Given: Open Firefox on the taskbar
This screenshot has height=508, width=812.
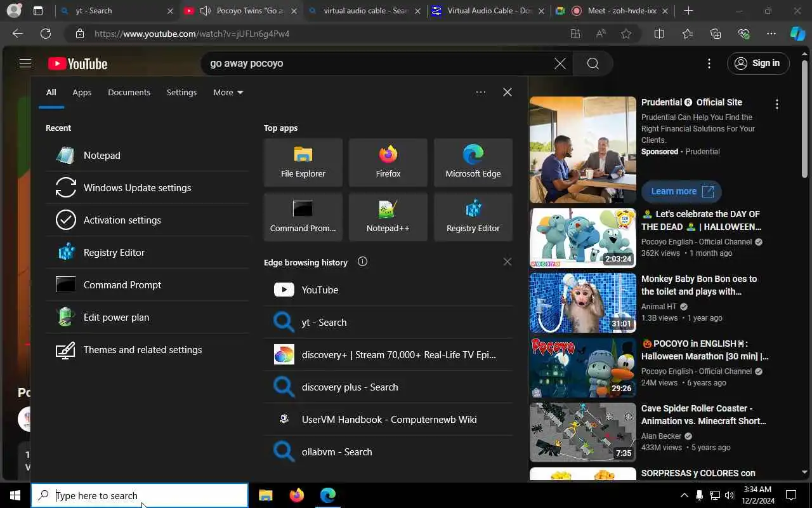Looking at the screenshot, I should pos(296,495).
